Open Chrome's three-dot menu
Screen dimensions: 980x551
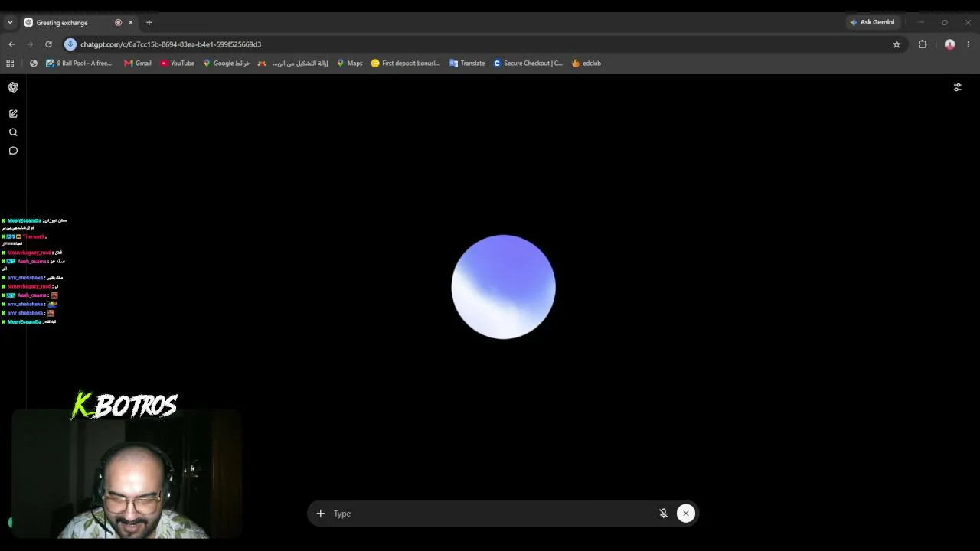click(x=969, y=44)
